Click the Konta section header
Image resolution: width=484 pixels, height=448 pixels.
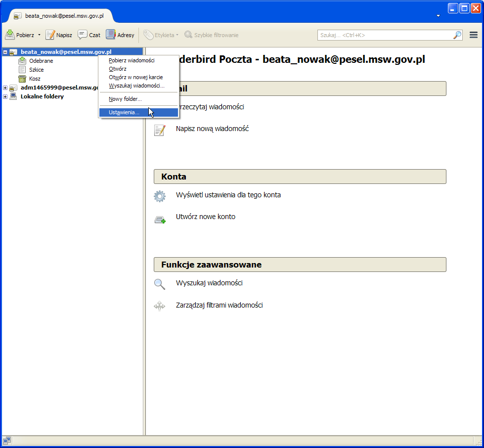pos(300,177)
